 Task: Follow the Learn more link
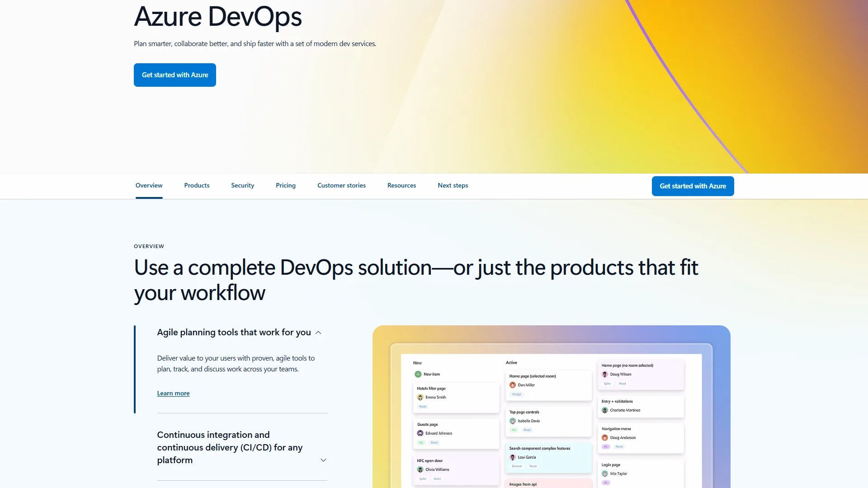[173, 394]
